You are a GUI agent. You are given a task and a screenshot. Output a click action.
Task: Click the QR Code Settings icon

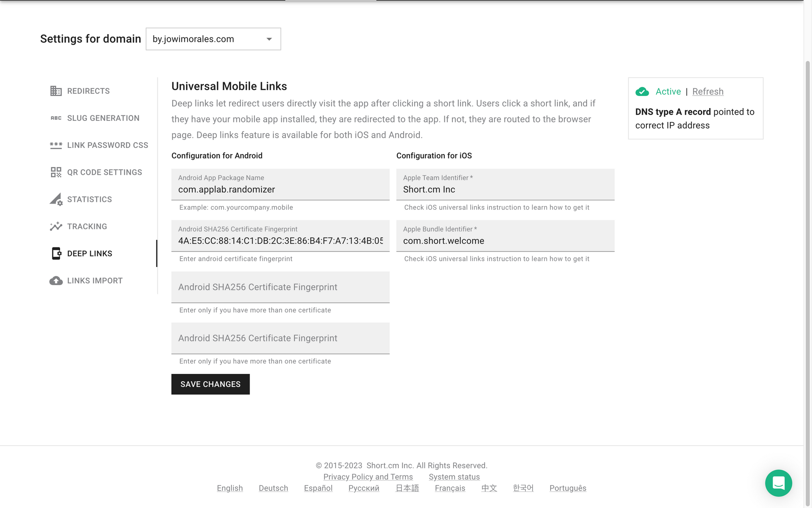[56, 172]
